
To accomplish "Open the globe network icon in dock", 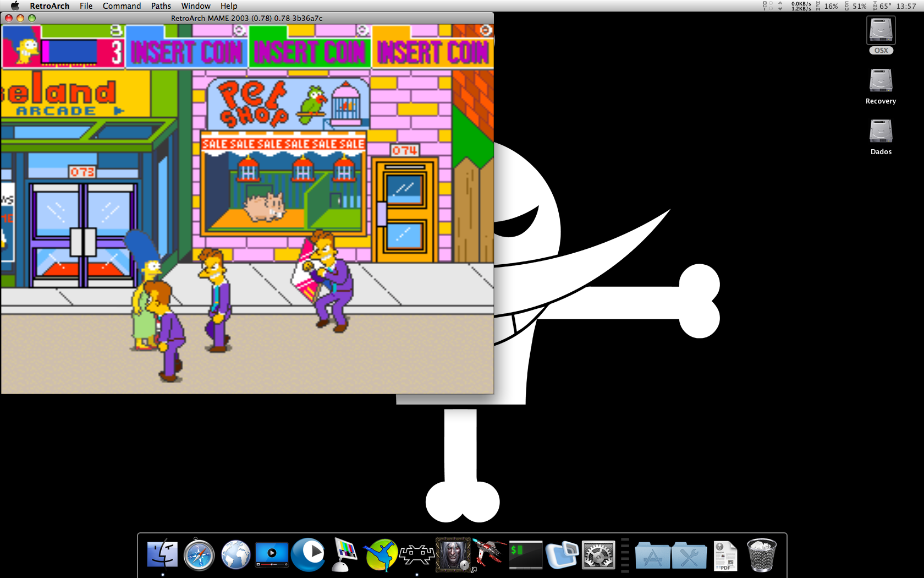I will (235, 554).
